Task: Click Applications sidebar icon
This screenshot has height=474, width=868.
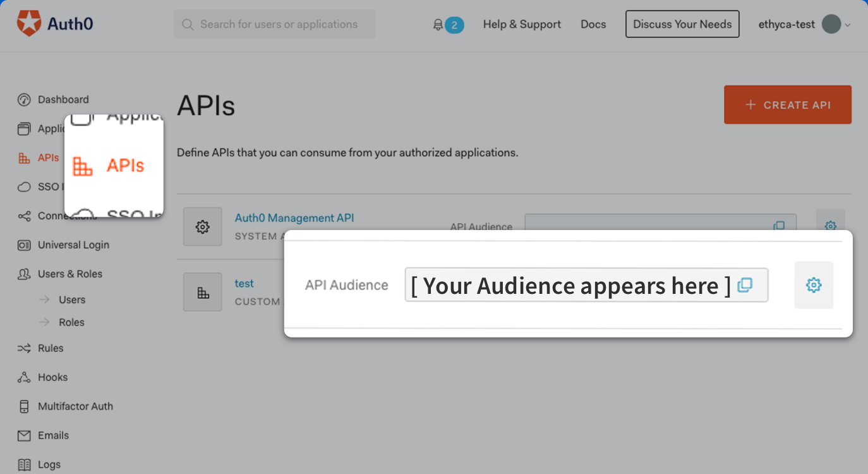Action: click(24, 129)
